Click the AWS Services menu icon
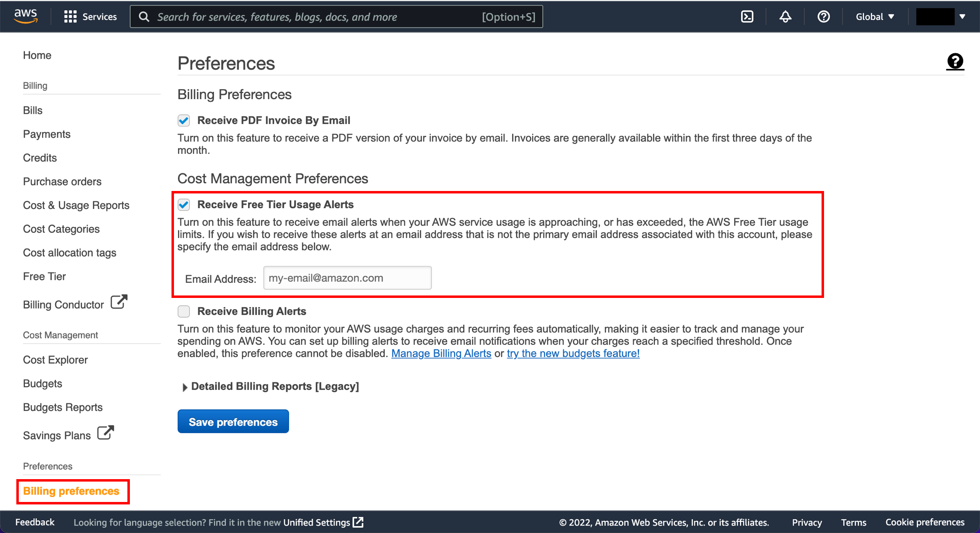 coord(69,16)
